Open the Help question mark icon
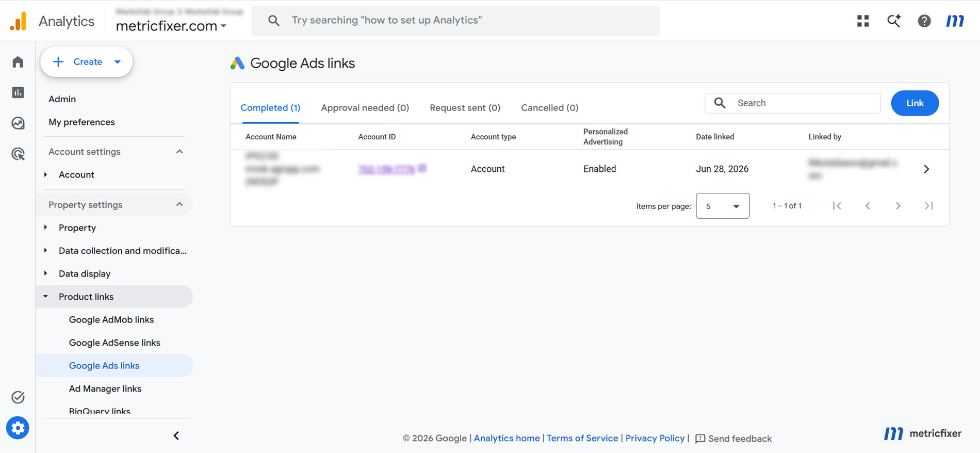The width and height of the screenshot is (980, 453). pos(924,21)
